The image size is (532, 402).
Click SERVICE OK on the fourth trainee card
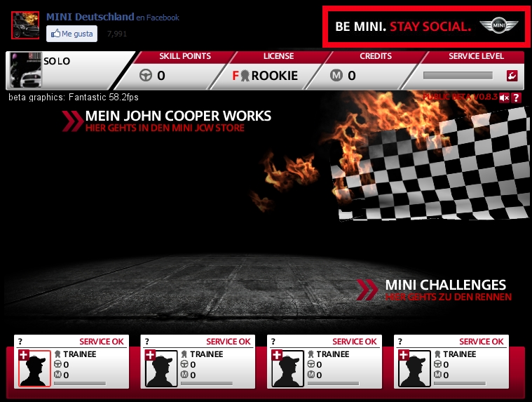click(481, 342)
